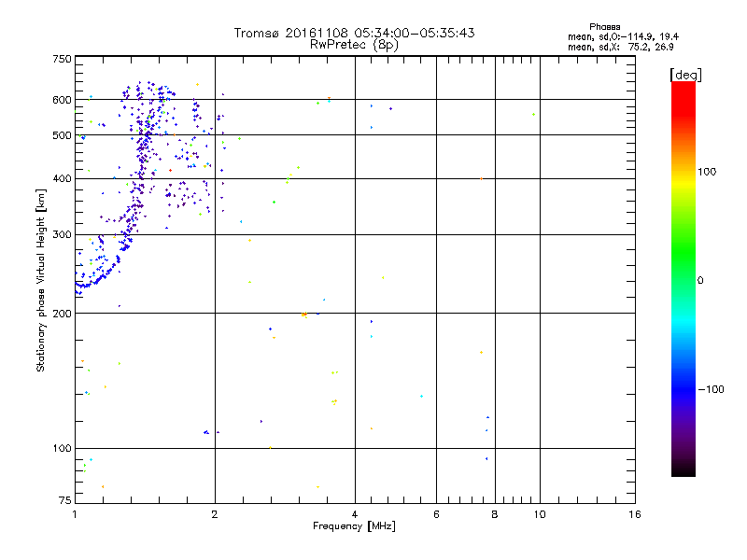
Task: Click the blue data points near 110 km, 1.9 MHz
Action: click(206, 432)
